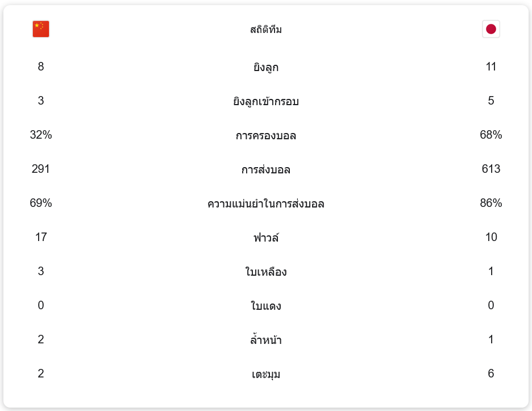
Task: Click the ความแม่นยำในการส่งบอล label
Action: click(266, 204)
